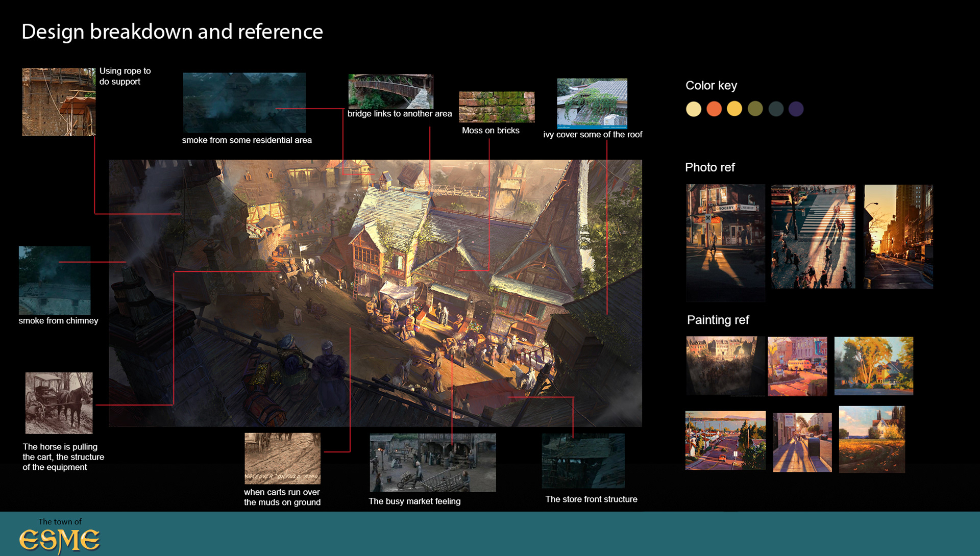
Task: Click the horse pulling cart photo
Action: [x=59, y=403]
